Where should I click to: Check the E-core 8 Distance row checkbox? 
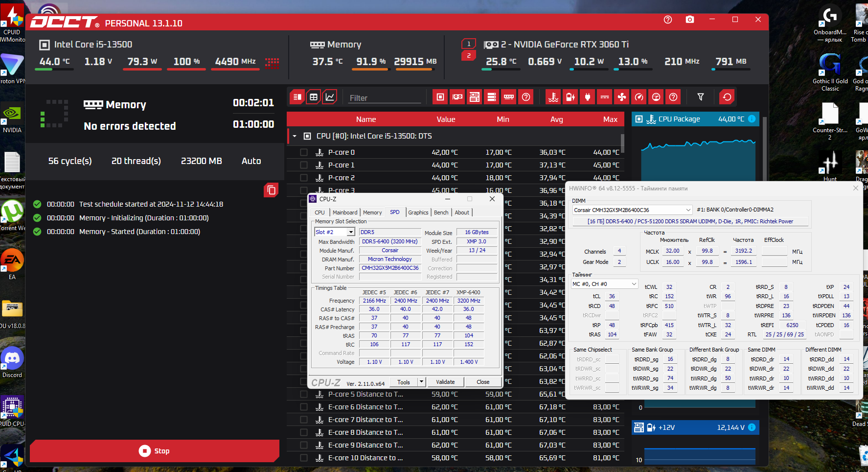(x=304, y=432)
